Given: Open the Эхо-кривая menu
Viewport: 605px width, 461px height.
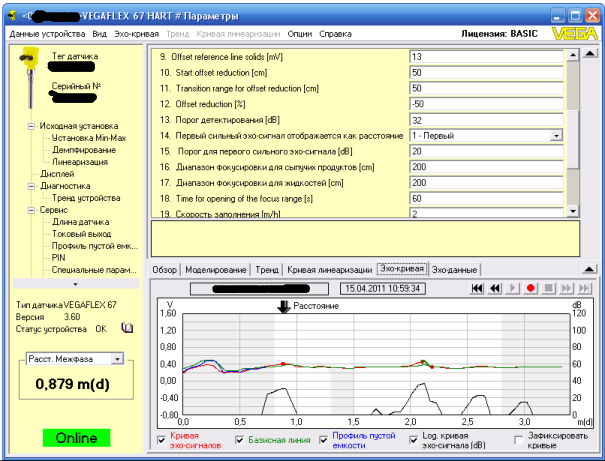Looking at the screenshot, I should [x=137, y=34].
